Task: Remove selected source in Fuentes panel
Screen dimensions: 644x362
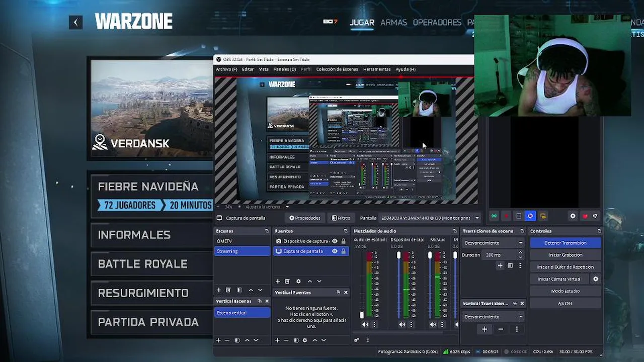Action: click(x=287, y=281)
